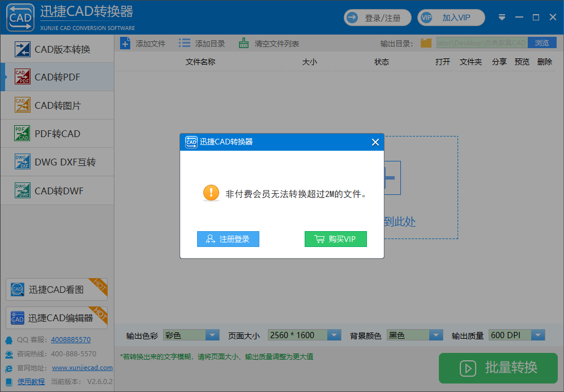Open the 使用教程 link
Screen dimensions: 564x392
(x=31, y=382)
